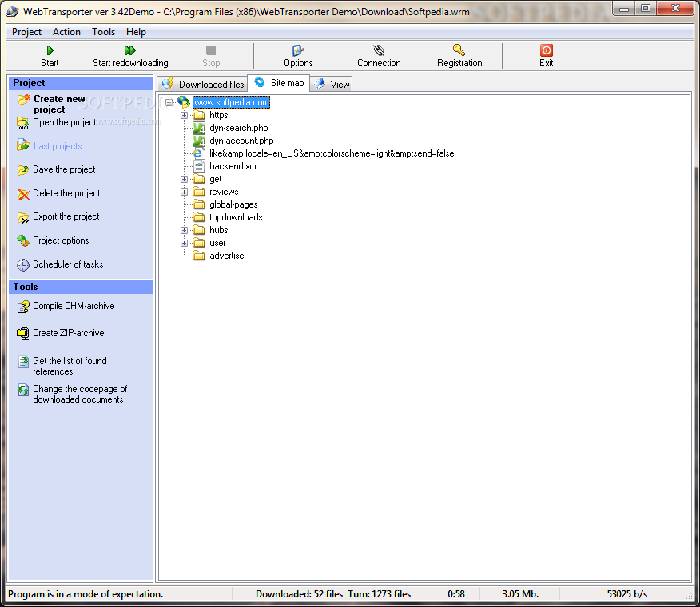
Task: Click the dyn-account.php file icon
Action: coord(199,141)
